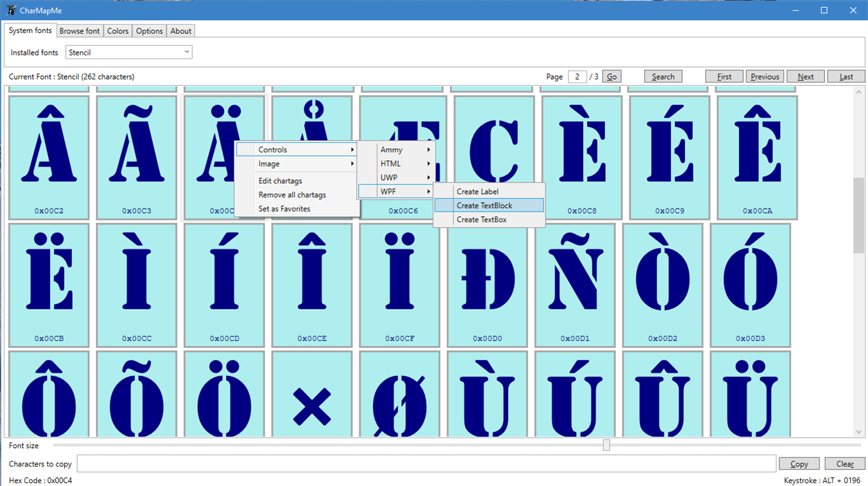Viewport: 868px width, 486px height.
Task: Click the Characters to copy text field
Action: point(427,464)
